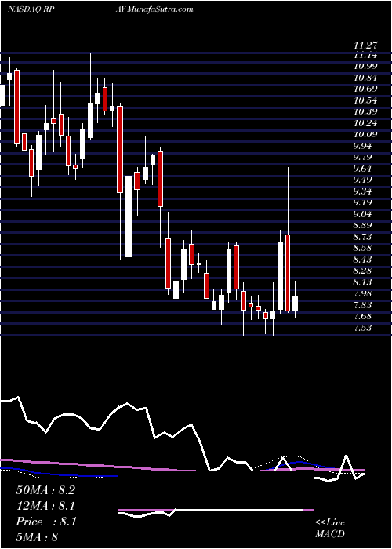Click the 10.84 price axis label
The width and height of the screenshot is (392, 549).
coord(365,78)
